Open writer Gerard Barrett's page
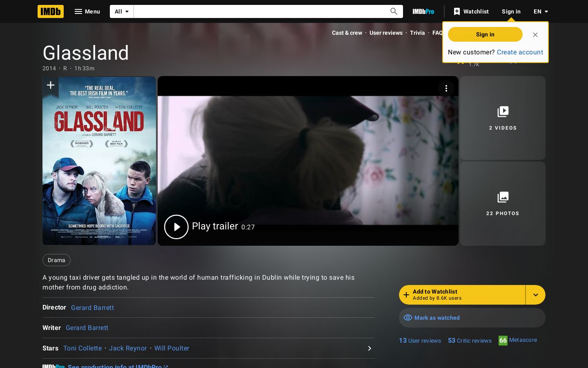The width and height of the screenshot is (588, 368). point(87,328)
